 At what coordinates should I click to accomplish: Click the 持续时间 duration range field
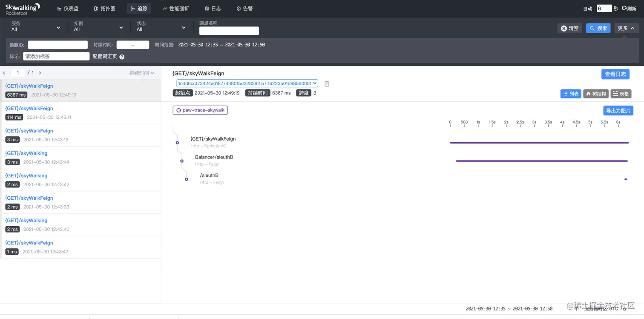pos(133,45)
